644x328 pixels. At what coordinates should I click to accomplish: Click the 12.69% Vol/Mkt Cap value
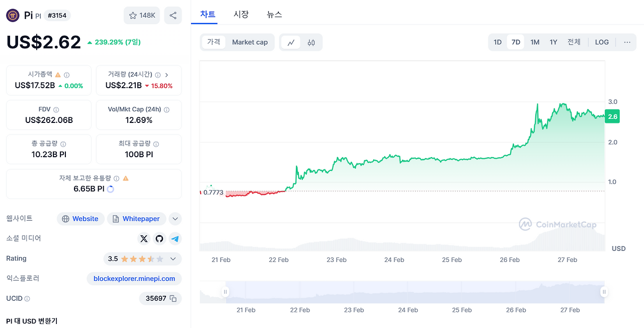coord(139,120)
